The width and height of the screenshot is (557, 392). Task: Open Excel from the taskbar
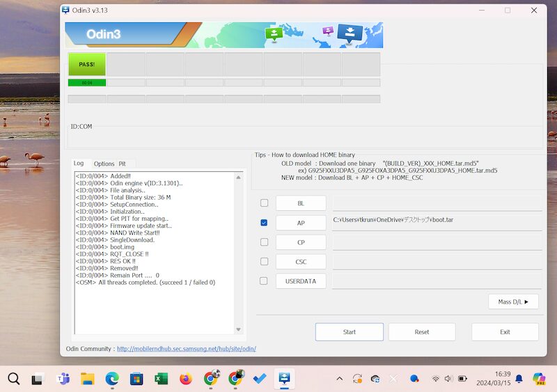tap(161, 379)
